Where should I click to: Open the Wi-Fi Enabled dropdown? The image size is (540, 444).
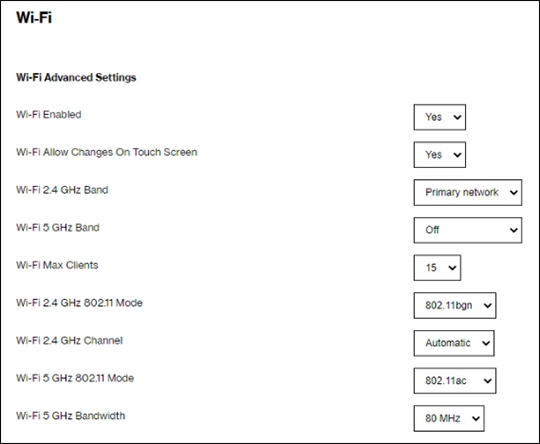click(439, 117)
